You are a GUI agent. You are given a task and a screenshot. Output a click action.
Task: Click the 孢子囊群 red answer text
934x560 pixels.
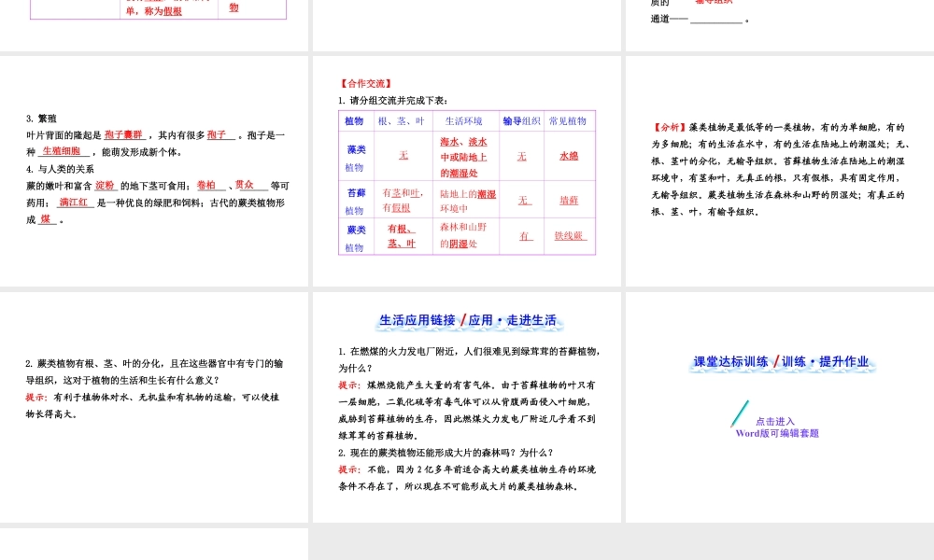123,135
